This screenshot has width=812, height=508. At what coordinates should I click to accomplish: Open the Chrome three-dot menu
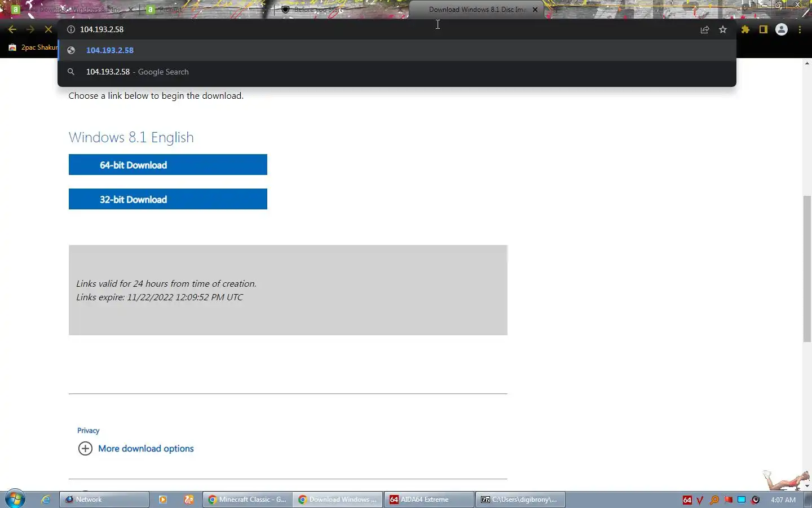click(800, 29)
